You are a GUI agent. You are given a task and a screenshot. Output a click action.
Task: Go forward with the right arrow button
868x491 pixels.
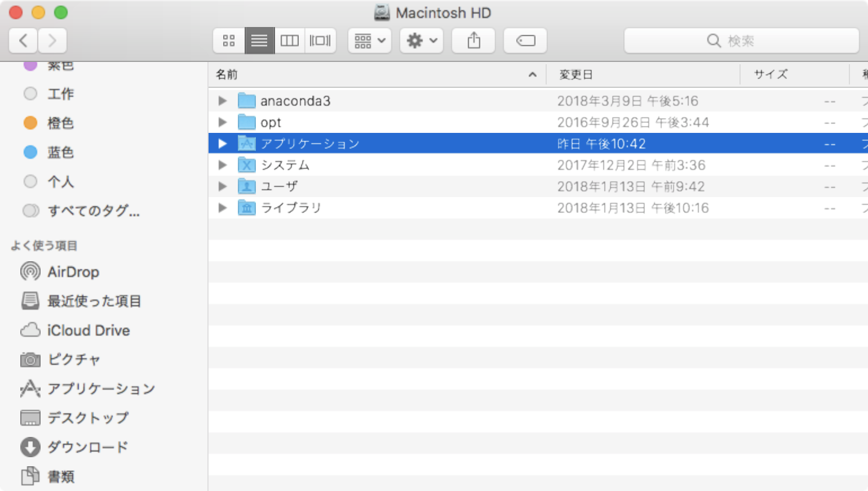coord(52,41)
